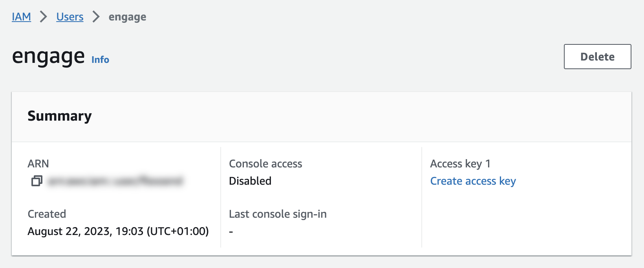Click the ARN field label
Viewport: 644px width, 268px height.
(38, 163)
